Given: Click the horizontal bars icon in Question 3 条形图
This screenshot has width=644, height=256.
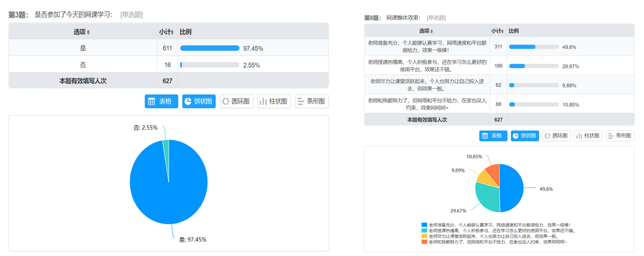Looking at the screenshot, I should click(301, 101).
